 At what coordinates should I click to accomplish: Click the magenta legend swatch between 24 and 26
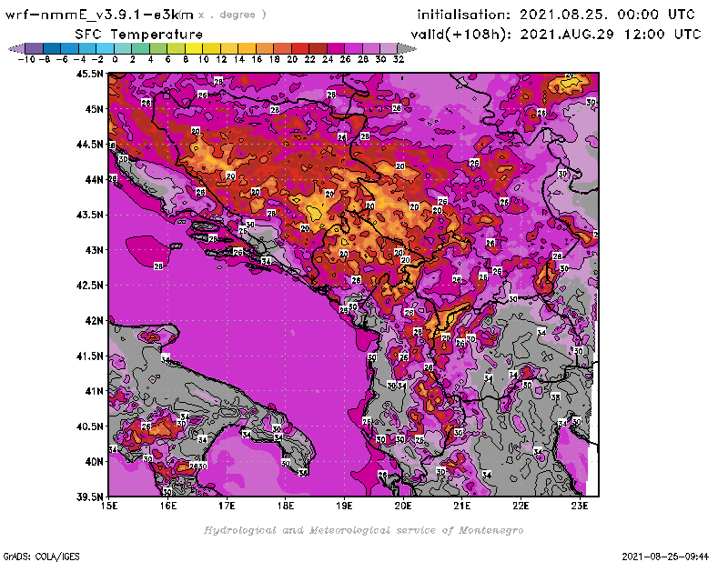335,48
